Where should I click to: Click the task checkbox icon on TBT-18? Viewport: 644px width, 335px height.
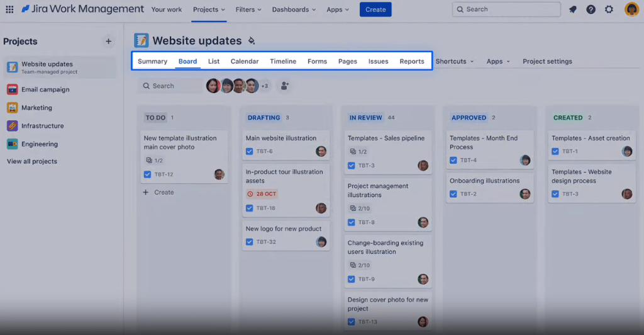(249, 208)
